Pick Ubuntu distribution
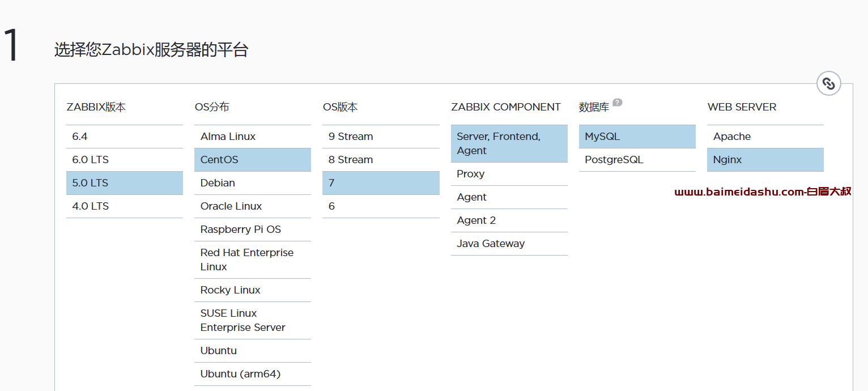Screen dimensions: 868x391 (x=253, y=351)
